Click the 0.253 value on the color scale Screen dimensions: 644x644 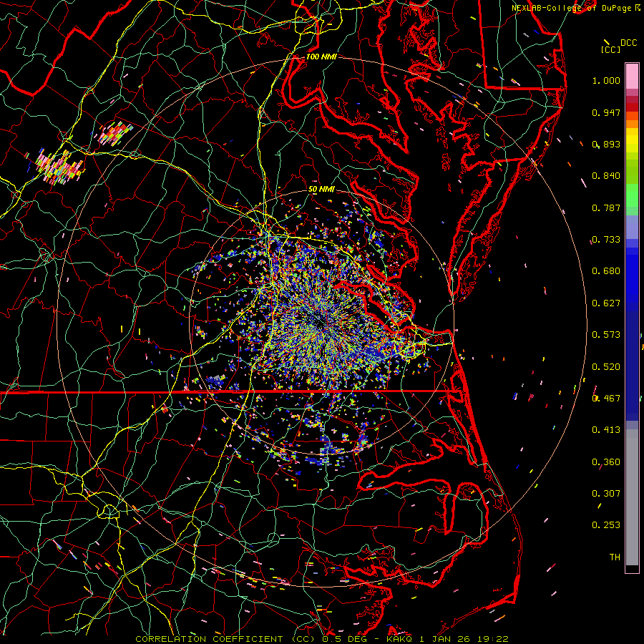pyautogui.click(x=606, y=525)
